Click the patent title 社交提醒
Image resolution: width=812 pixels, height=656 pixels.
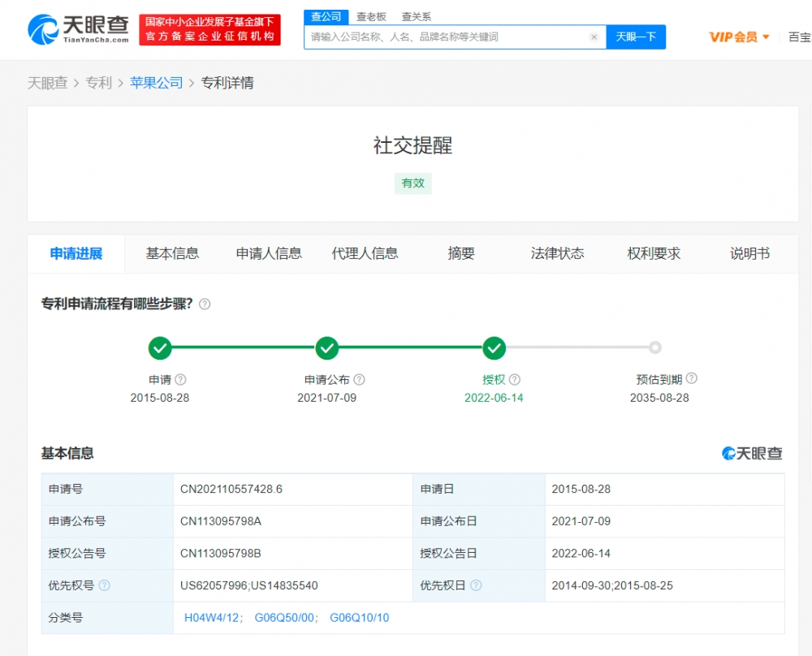(x=412, y=145)
